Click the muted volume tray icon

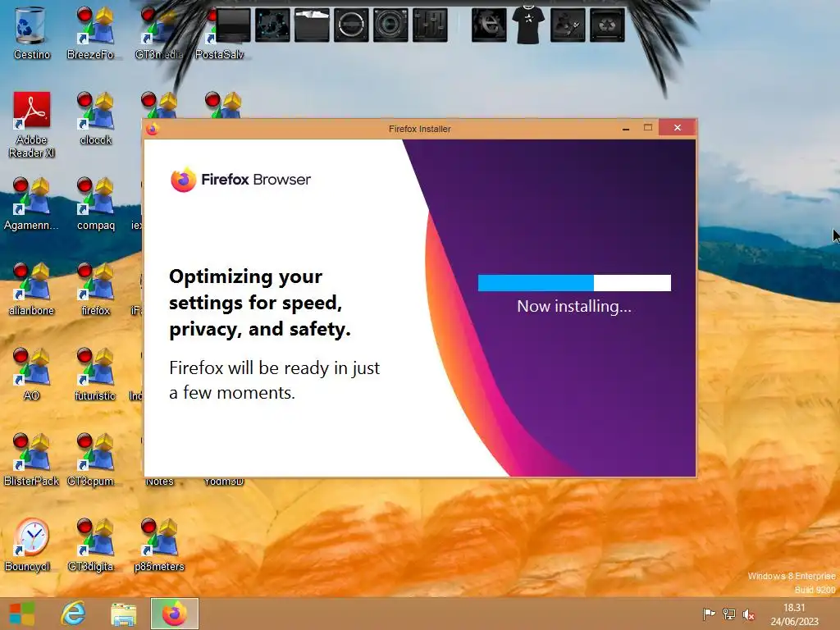[749, 614]
